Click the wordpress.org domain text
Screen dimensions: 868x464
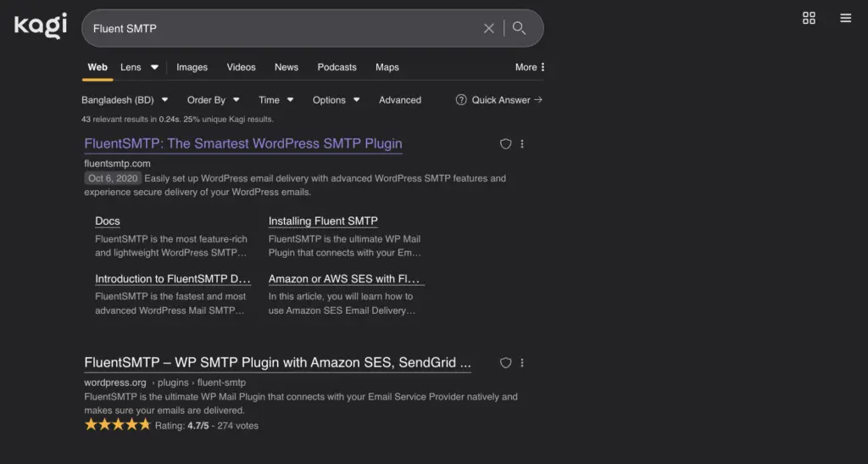click(115, 383)
